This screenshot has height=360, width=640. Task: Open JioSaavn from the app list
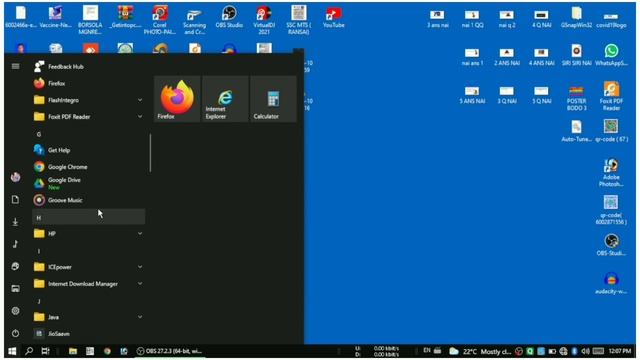click(x=89, y=334)
